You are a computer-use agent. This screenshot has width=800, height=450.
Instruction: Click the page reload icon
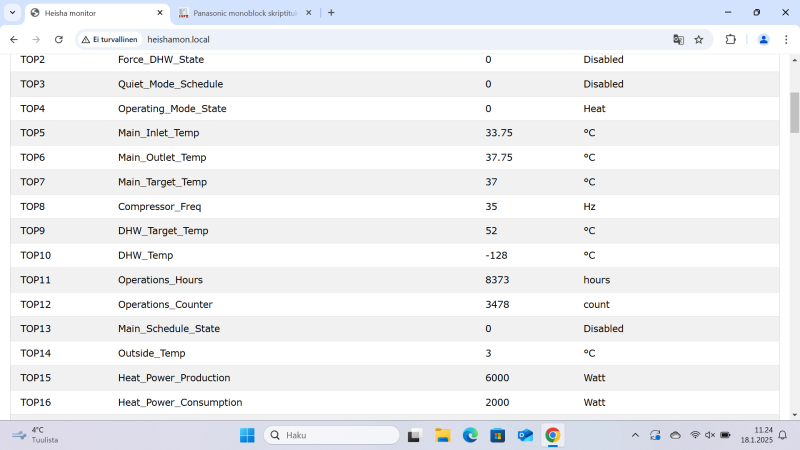59,39
